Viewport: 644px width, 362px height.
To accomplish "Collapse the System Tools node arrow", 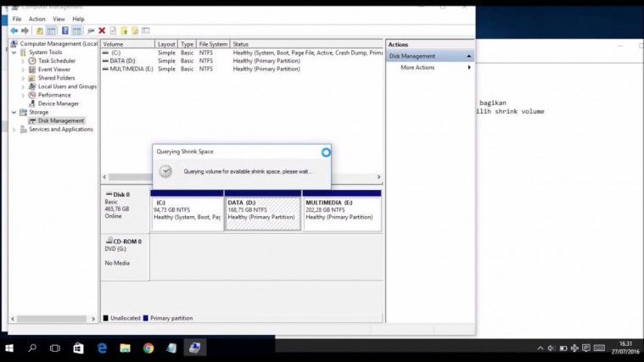I will pos(14,53).
